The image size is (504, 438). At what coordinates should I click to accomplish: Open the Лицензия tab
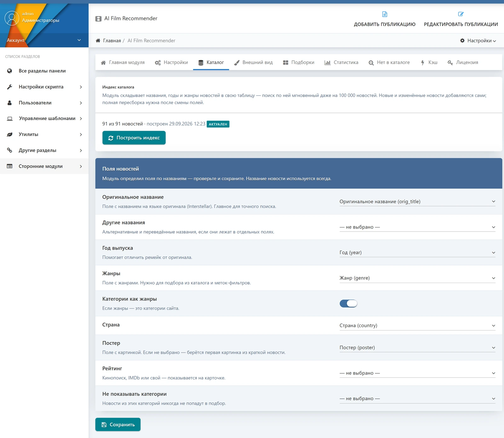(463, 63)
